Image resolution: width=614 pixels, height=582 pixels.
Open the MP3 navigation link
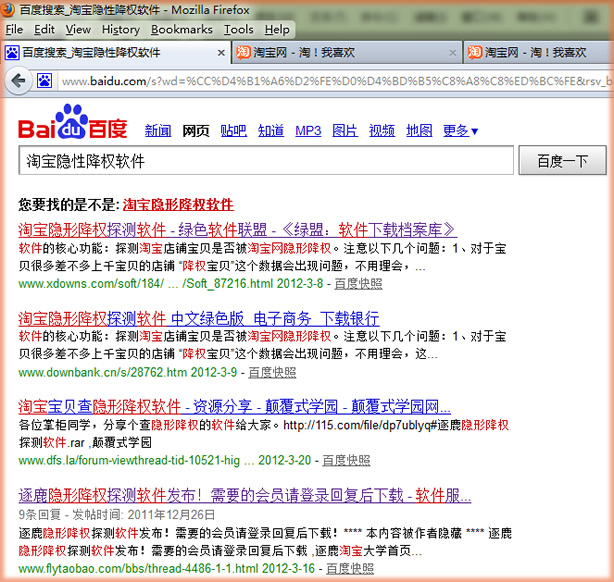(308, 131)
